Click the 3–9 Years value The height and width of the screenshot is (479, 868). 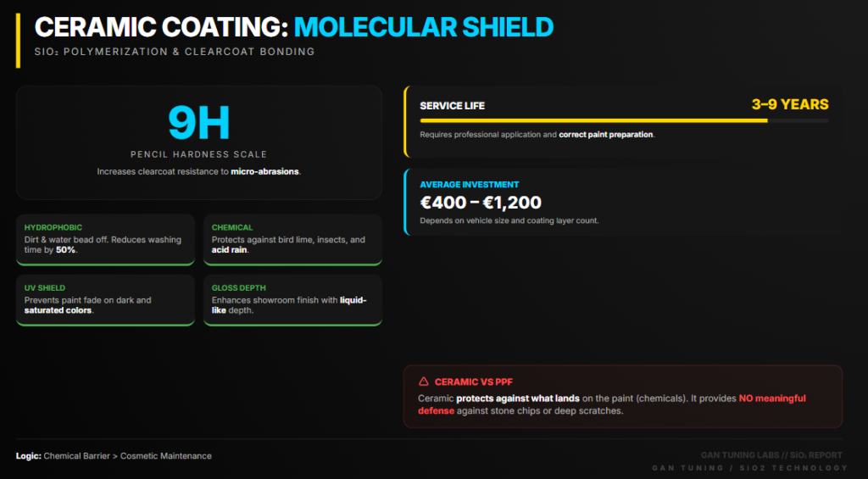click(x=790, y=104)
